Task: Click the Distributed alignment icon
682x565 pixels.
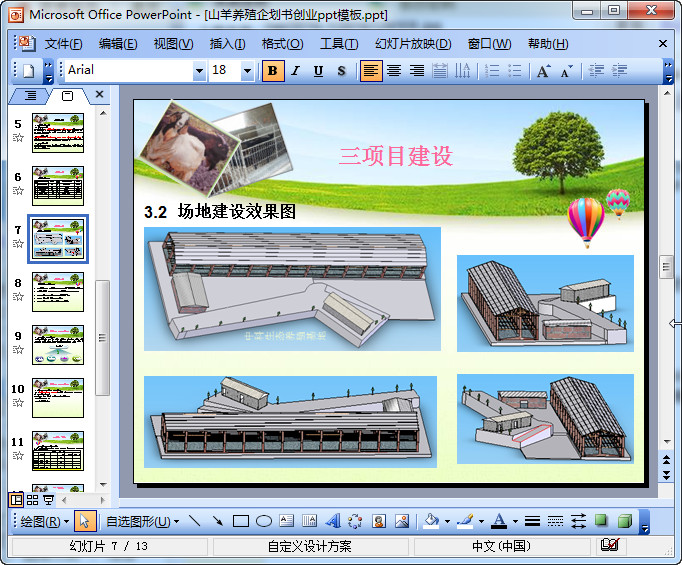Action: [440, 70]
